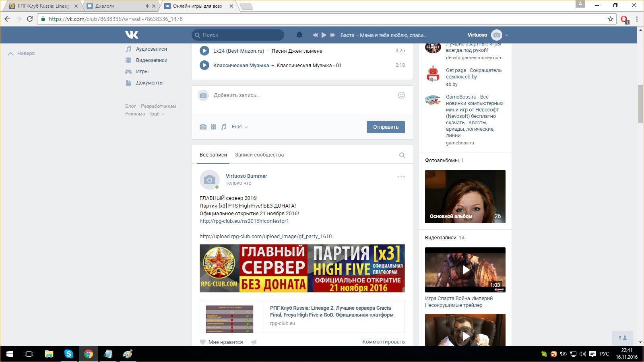
Task: Open Windows Start menu
Action: click(10, 354)
